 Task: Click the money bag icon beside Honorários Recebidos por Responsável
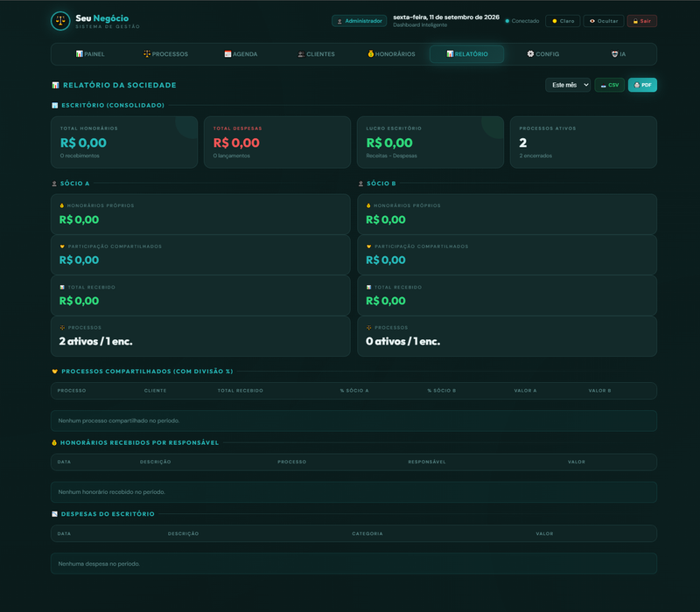coord(54,442)
